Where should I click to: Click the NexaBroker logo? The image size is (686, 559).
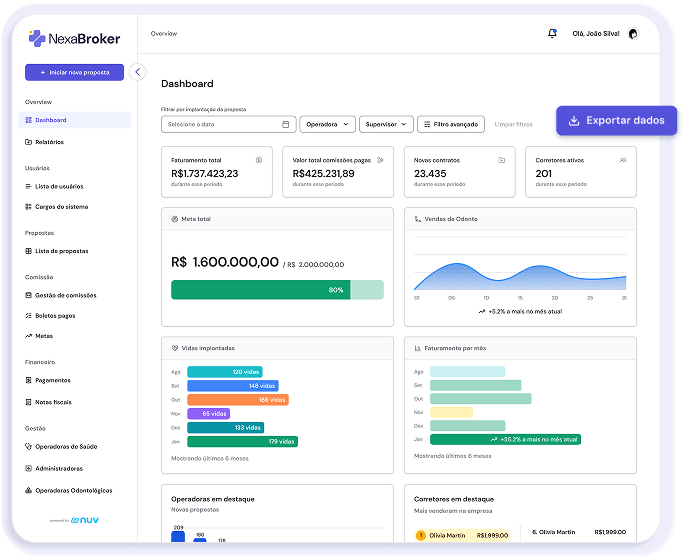click(75, 39)
